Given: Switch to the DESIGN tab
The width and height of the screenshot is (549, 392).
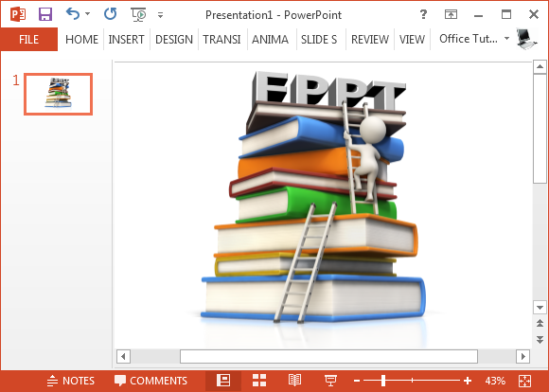Looking at the screenshot, I should (174, 39).
